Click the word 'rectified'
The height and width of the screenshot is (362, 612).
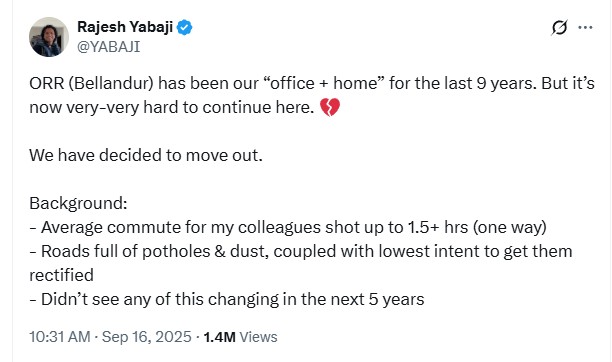pos(62,275)
